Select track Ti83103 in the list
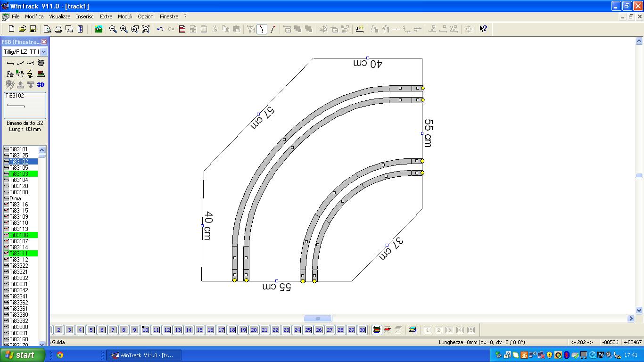This screenshot has height=362, width=644. coord(21,174)
